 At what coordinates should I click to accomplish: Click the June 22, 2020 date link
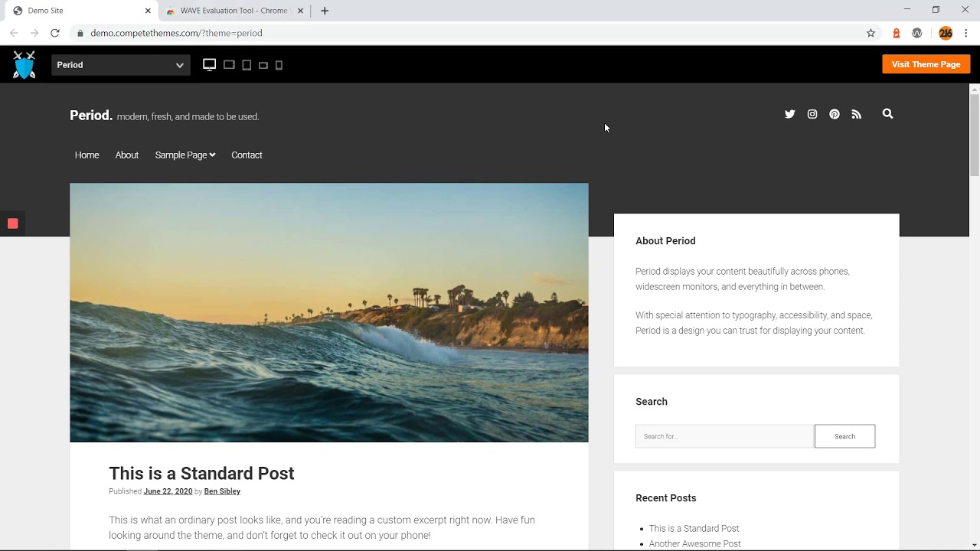[168, 491]
